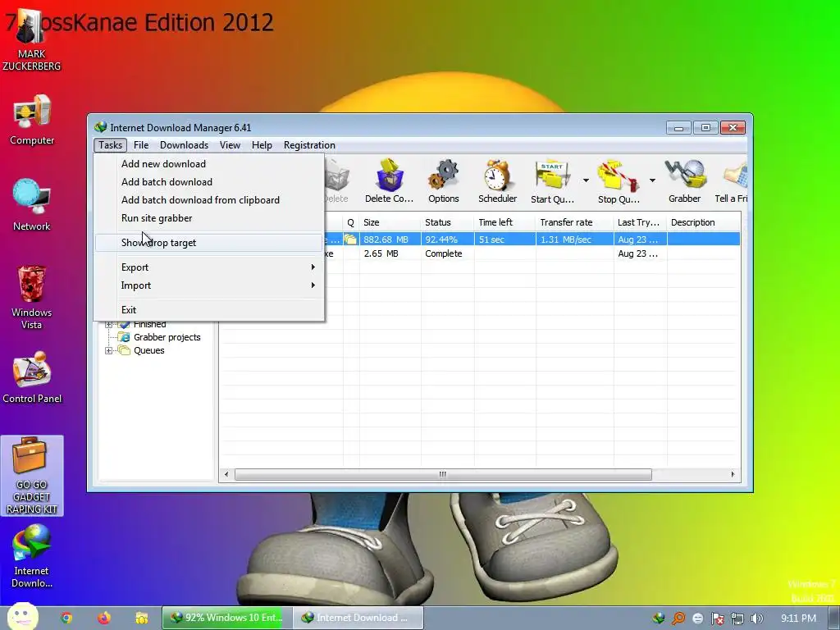Image resolution: width=840 pixels, height=630 pixels.
Task: Choose Show drop target
Action: 209,243
